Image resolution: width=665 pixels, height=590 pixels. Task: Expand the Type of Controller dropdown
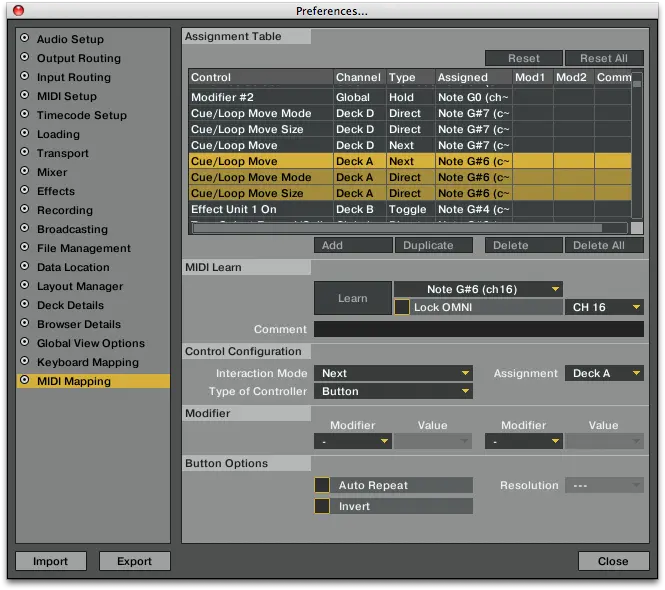click(x=394, y=391)
